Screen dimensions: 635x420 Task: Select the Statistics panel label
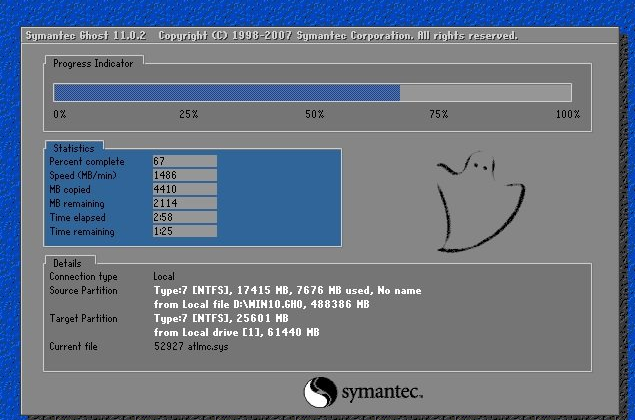(x=74, y=148)
